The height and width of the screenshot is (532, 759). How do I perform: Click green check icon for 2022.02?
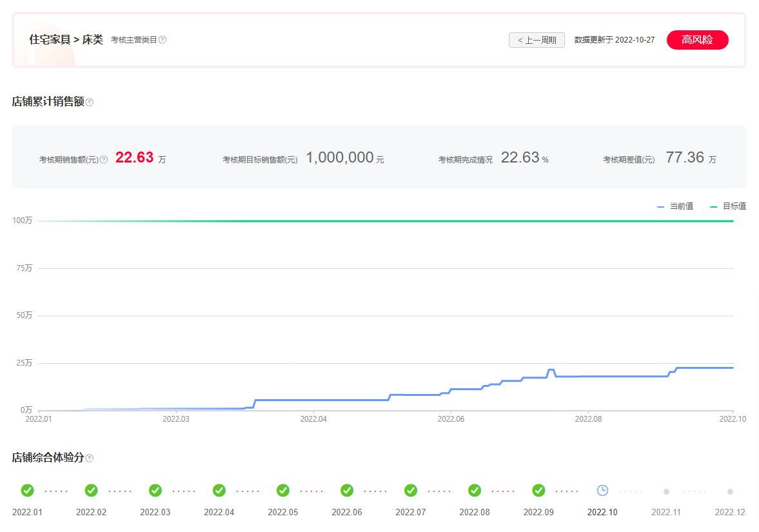(91, 490)
